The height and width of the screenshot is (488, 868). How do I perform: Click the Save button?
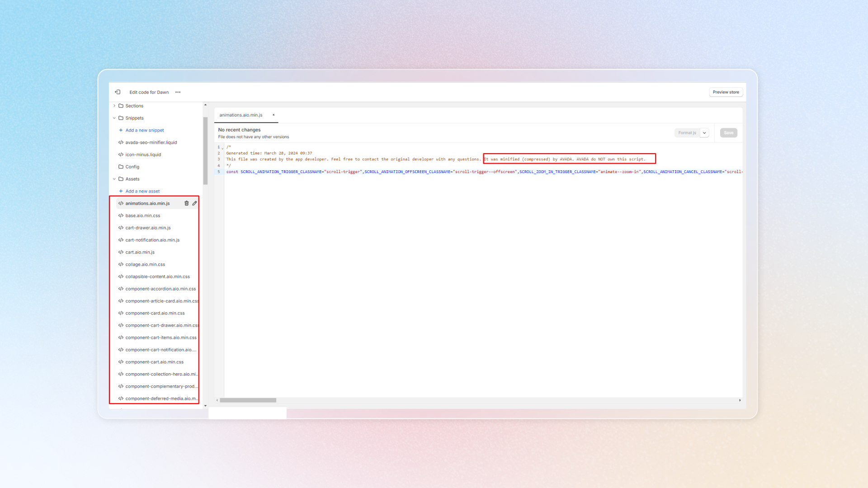tap(728, 133)
